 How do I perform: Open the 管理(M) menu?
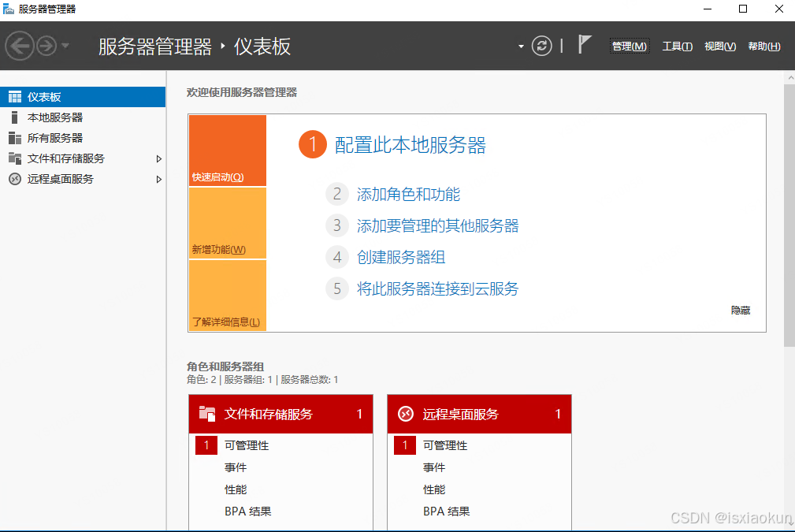pyautogui.click(x=628, y=46)
